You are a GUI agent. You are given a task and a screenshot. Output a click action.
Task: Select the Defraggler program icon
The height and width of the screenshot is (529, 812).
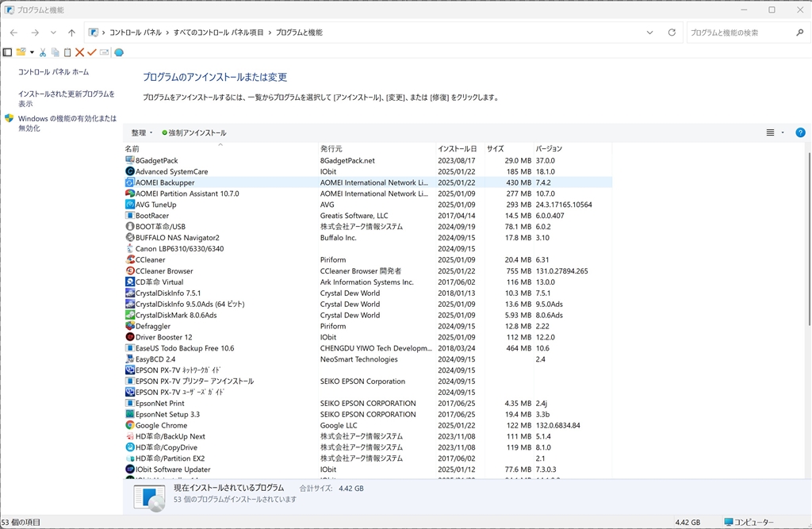point(130,326)
